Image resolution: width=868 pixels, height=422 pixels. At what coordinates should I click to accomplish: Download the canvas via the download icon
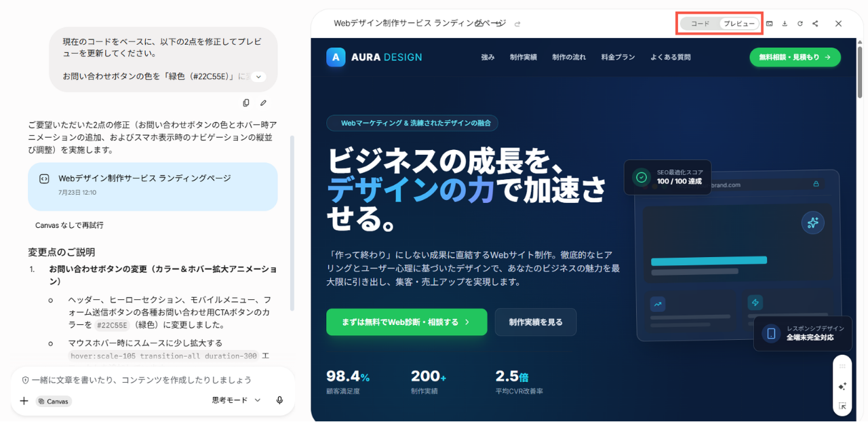pos(785,24)
